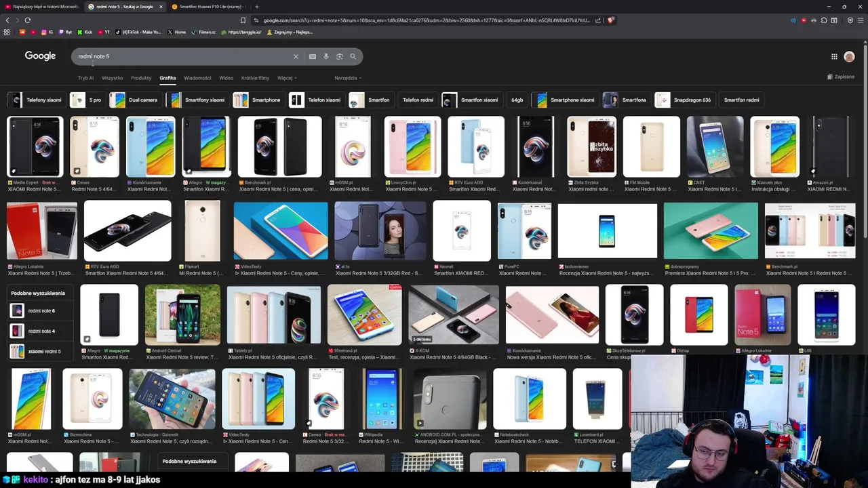Start voice search with the microphone icon

[x=326, y=57]
